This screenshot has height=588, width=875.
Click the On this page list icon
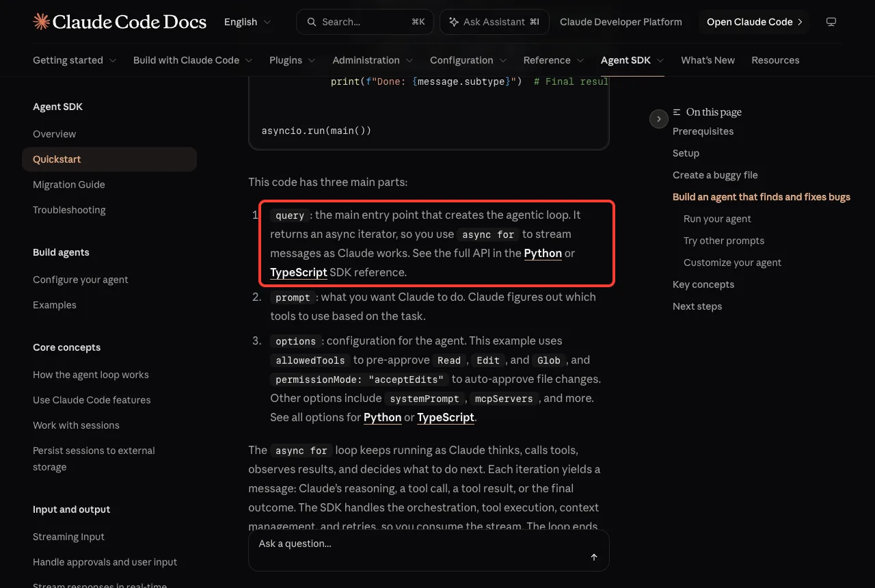tap(677, 112)
